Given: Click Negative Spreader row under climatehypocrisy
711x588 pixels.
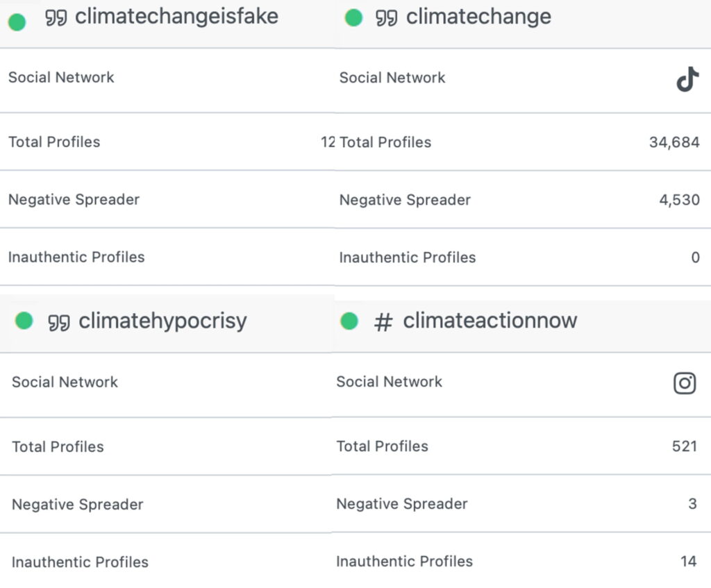Looking at the screenshot, I should coord(166,504).
